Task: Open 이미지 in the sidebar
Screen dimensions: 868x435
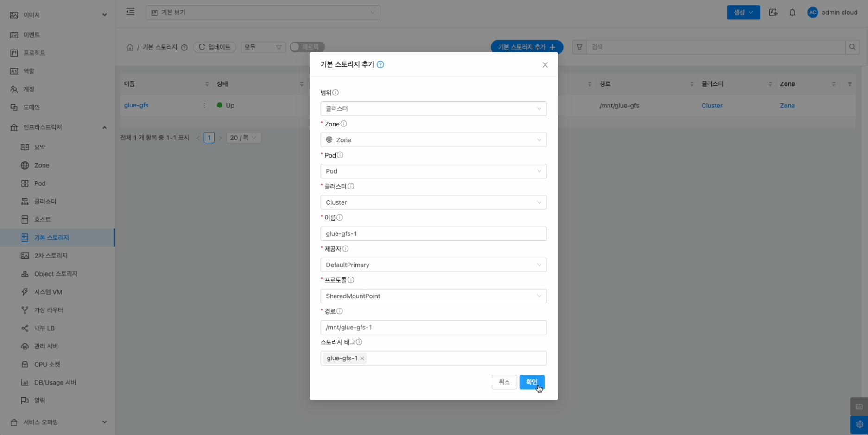Action: [57, 15]
